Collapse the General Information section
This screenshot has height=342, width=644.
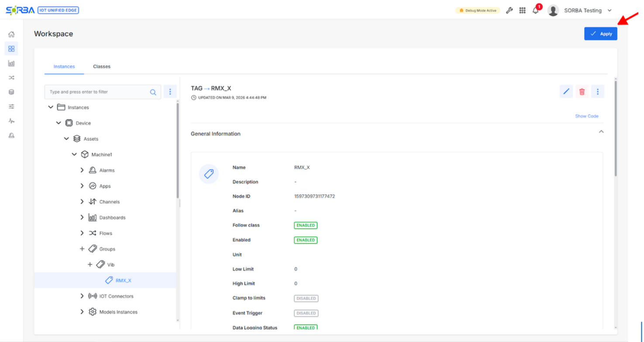click(x=601, y=132)
